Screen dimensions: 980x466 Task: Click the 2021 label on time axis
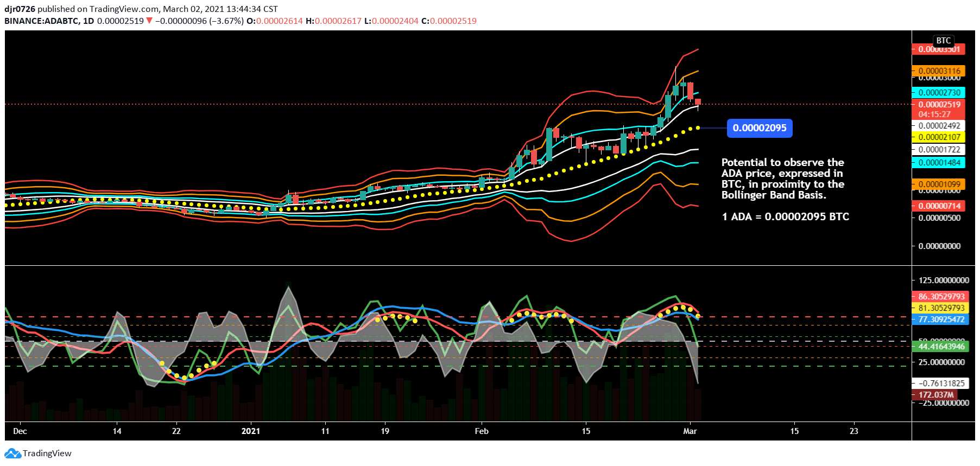tap(251, 431)
